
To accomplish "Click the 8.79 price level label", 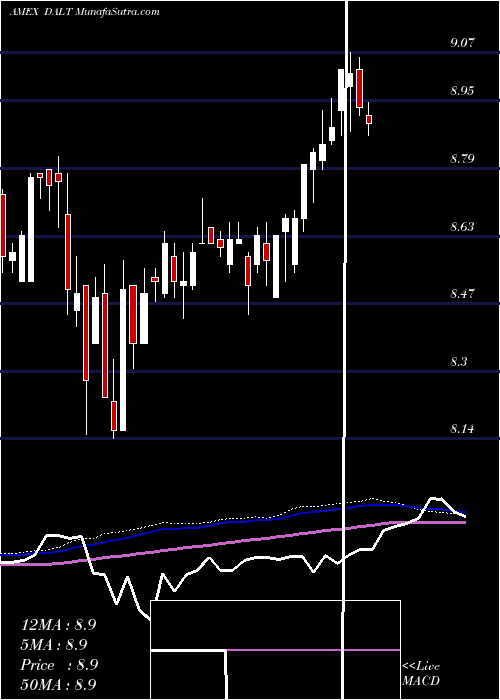I will (462, 158).
